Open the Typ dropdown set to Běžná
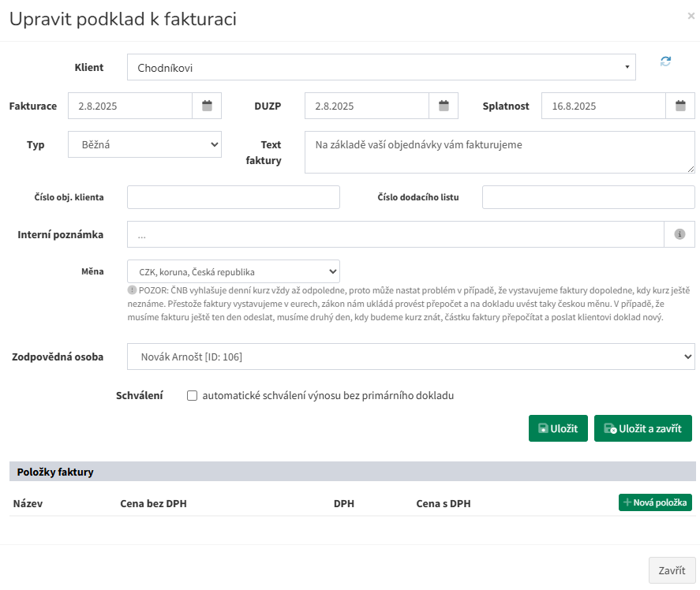This screenshot has width=700, height=590. (144, 145)
